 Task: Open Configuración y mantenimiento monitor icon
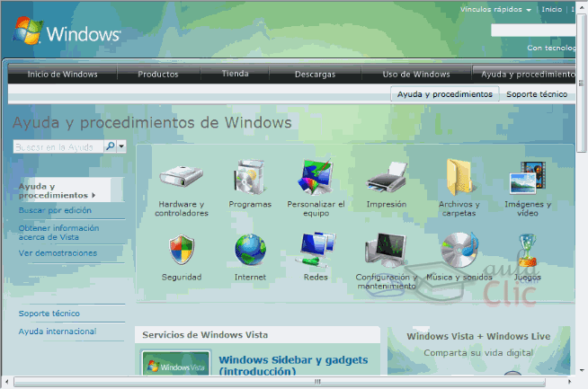coord(386,249)
